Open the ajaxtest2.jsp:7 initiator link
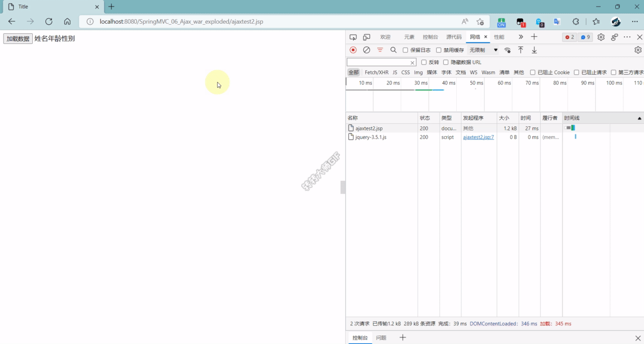Viewport: 644px width, 344px height. [x=478, y=137]
